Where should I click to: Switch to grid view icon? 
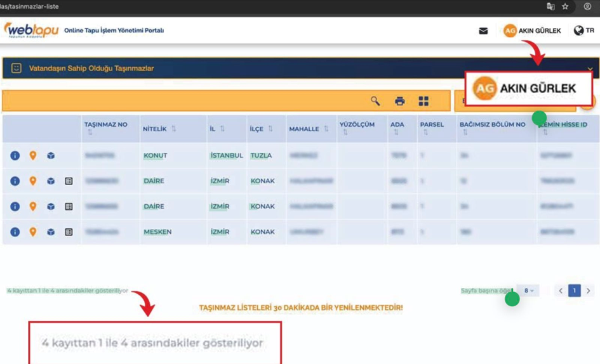click(x=423, y=101)
